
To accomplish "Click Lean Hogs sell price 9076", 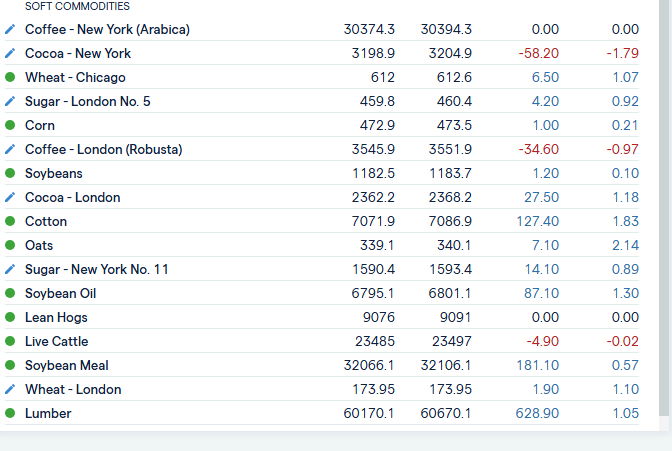I will pyautogui.click(x=378, y=317).
